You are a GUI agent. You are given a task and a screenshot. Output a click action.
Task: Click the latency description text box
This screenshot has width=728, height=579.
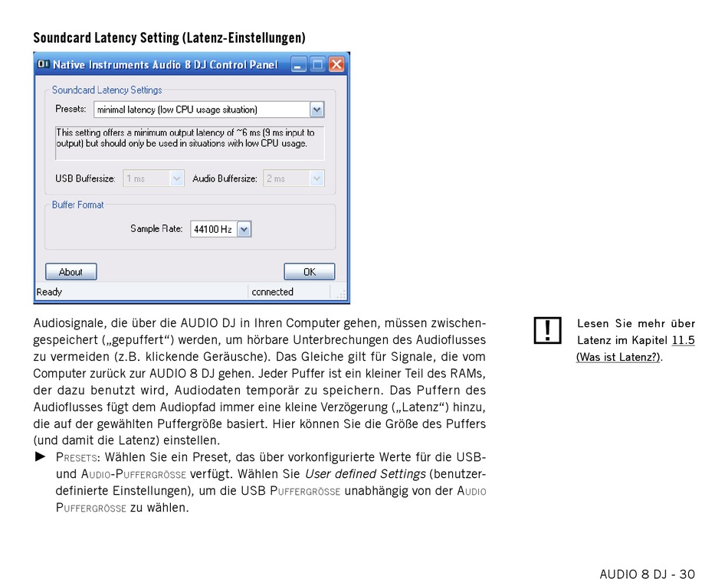click(x=189, y=143)
